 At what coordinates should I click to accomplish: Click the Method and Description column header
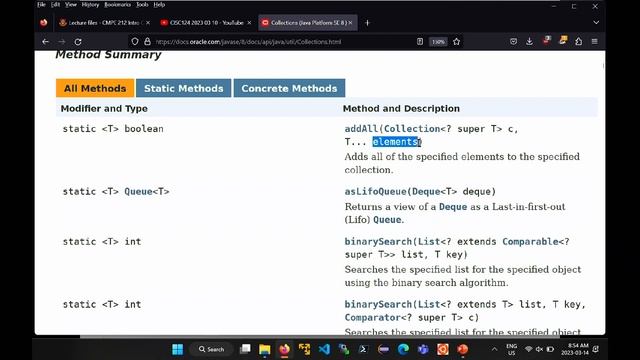tap(401, 109)
